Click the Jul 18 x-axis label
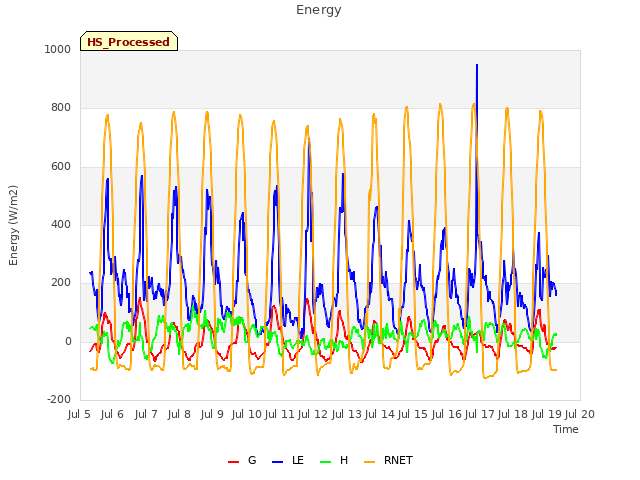 click(x=513, y=415)
